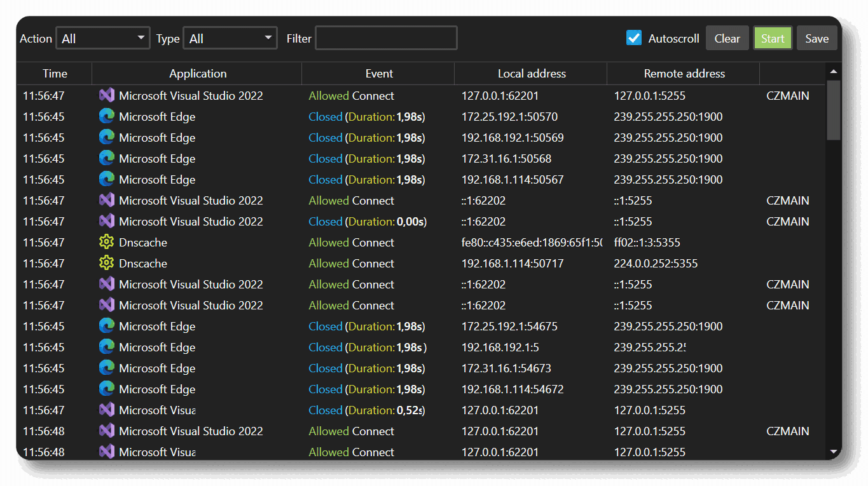Click the Edge icon next to 192.168.1.114:54672
The image size is (868, 486).
point(107,389)
